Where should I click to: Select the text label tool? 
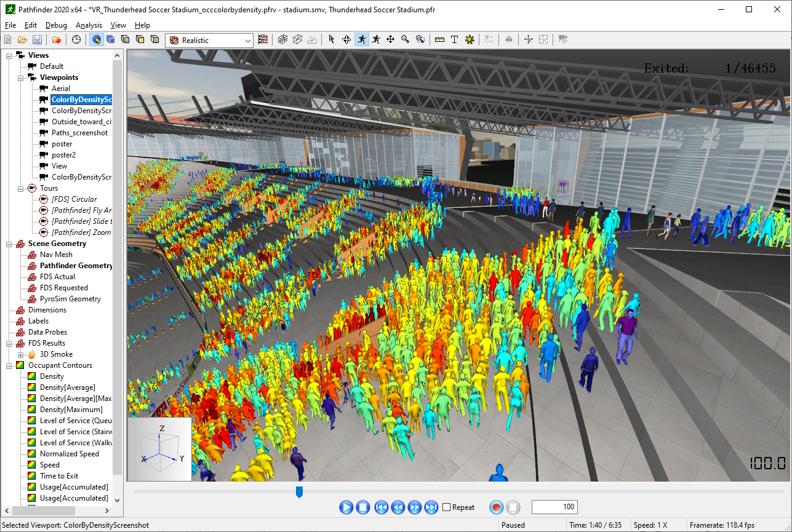click(x=454, y=40)
